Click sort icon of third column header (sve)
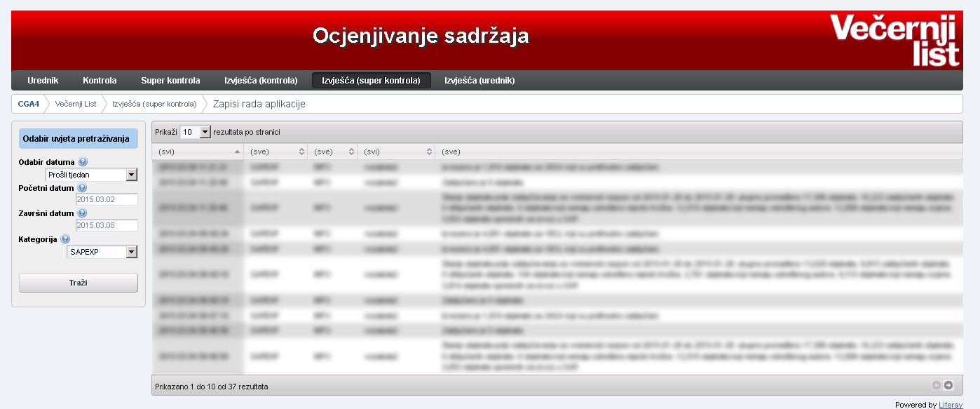This screenshot has height=409, width=980. [351, 152]
